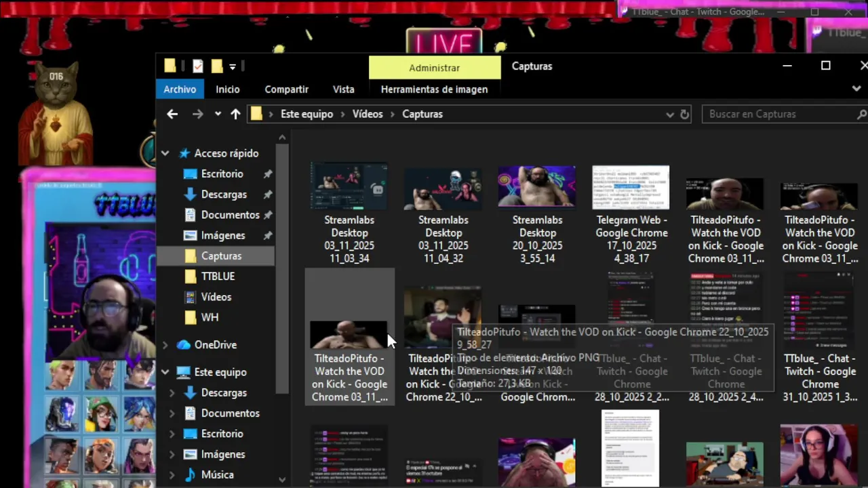Click the Properties quick access icon

point(197,66)
